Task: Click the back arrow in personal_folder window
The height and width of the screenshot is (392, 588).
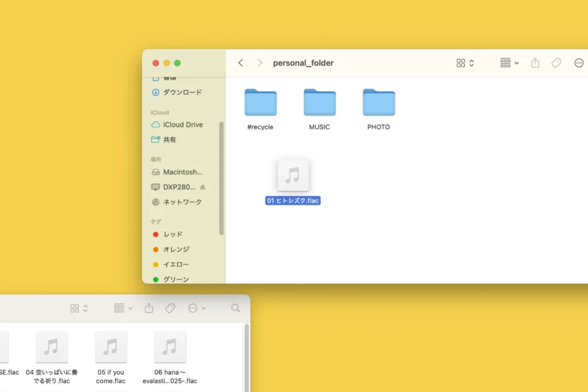Action: [241, 63]
